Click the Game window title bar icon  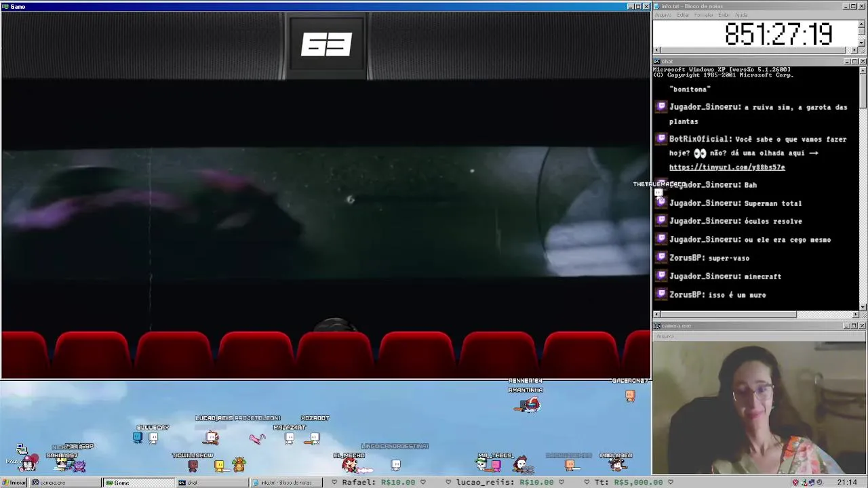point(5,6)
